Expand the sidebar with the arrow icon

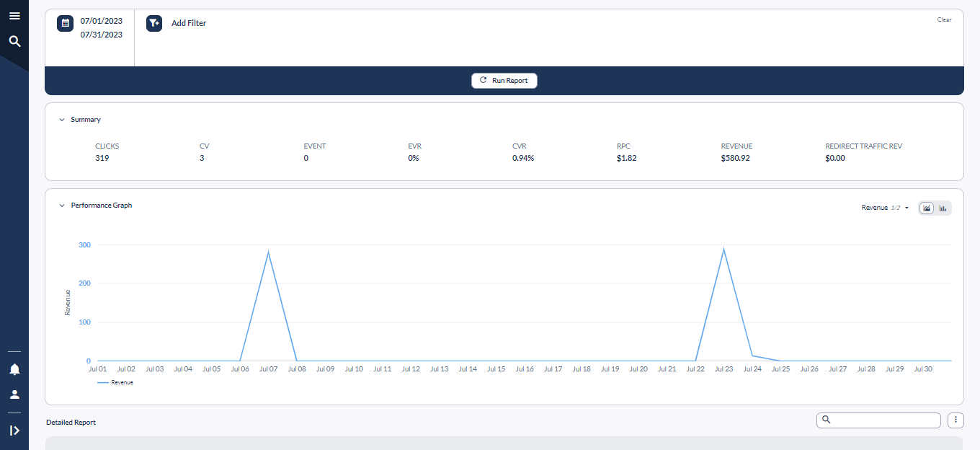pos(14,431)
